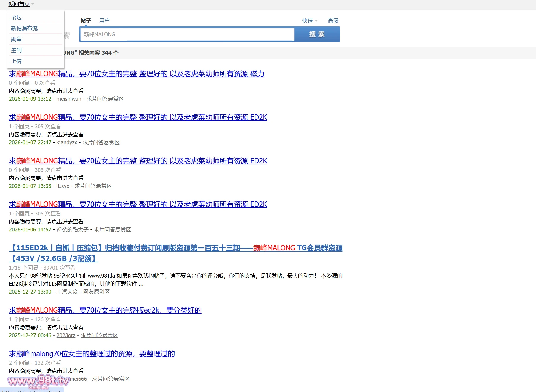Screen dimensions: 536x392
Task: Switch to the 用户 search tab
Action: (x=104, y=21)
